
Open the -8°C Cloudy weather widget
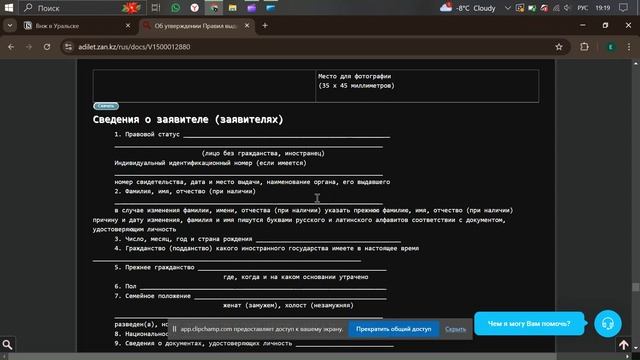click(x=468, y=8)
